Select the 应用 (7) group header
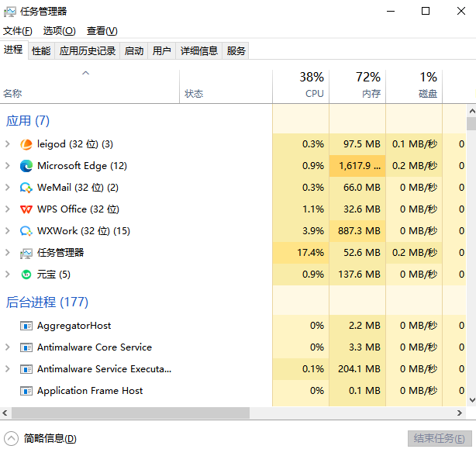 28,121
